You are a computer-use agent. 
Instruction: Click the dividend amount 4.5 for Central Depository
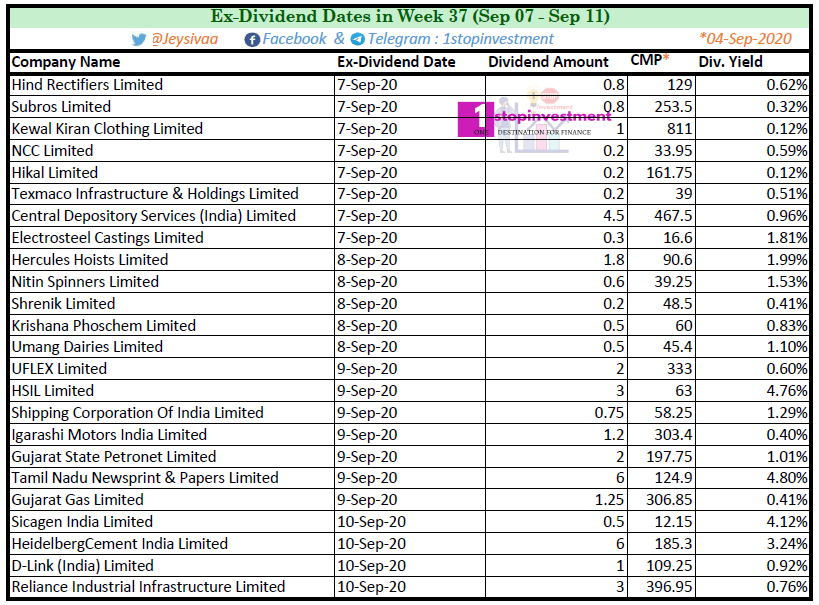(614, 216)
